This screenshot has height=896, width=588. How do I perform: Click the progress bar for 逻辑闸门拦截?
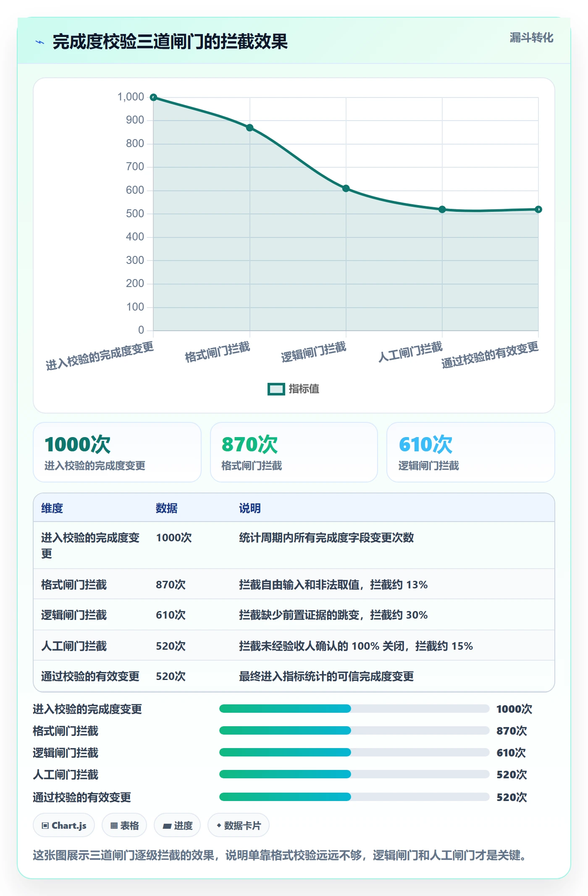(354, 752)
